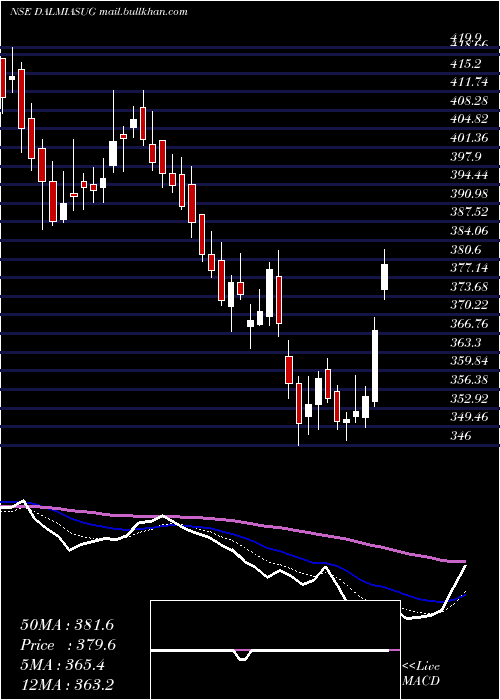Click the 363.3 price axis label
500x700 pixels.
[466, 342]
